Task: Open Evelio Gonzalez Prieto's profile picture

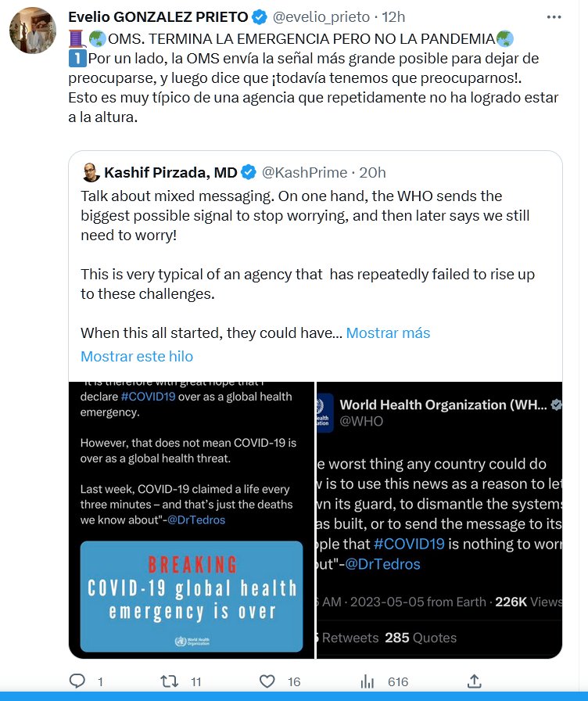Action: click(32, 31)
